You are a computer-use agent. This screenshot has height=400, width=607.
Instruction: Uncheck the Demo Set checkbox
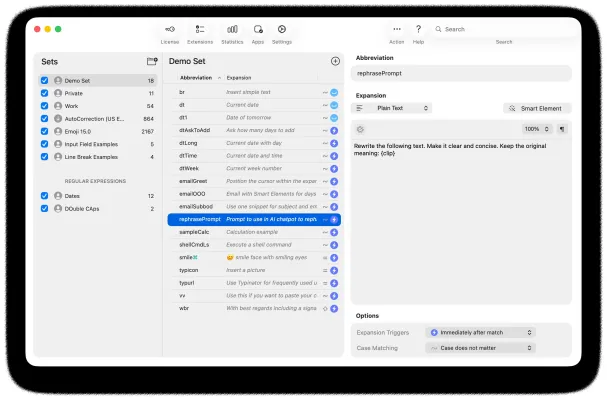point(45,81)
